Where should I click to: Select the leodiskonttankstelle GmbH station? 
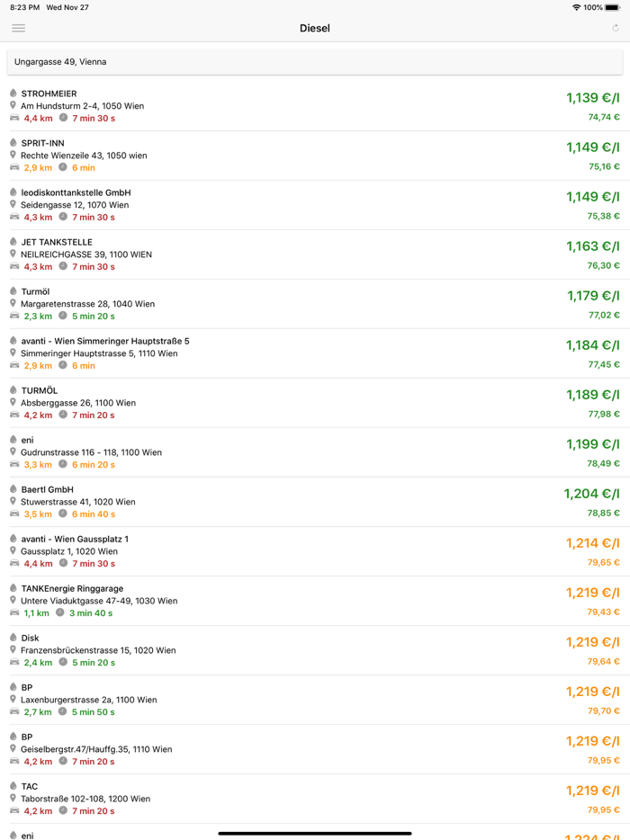[270, 204]
